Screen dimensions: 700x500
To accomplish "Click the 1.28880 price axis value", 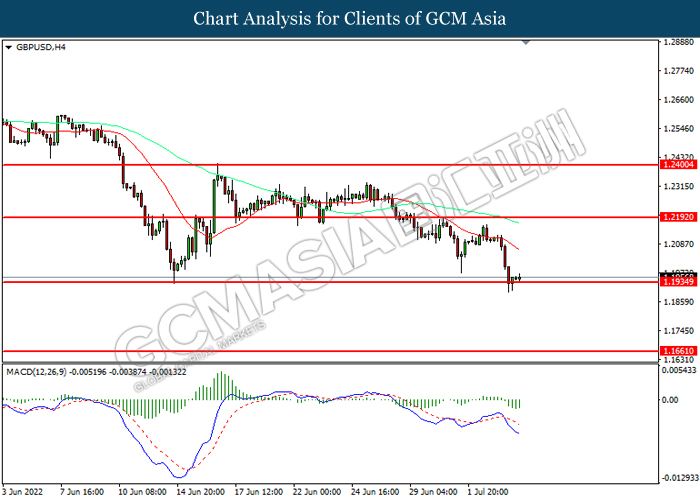I will pyautogui.click(x=679, y=42).
